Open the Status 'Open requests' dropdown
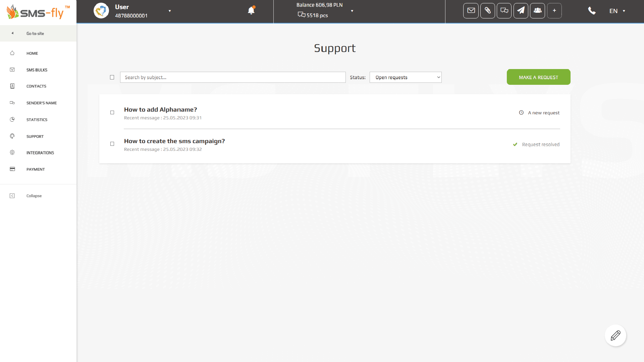Viewport: 644px width, 362px height. 405,77
